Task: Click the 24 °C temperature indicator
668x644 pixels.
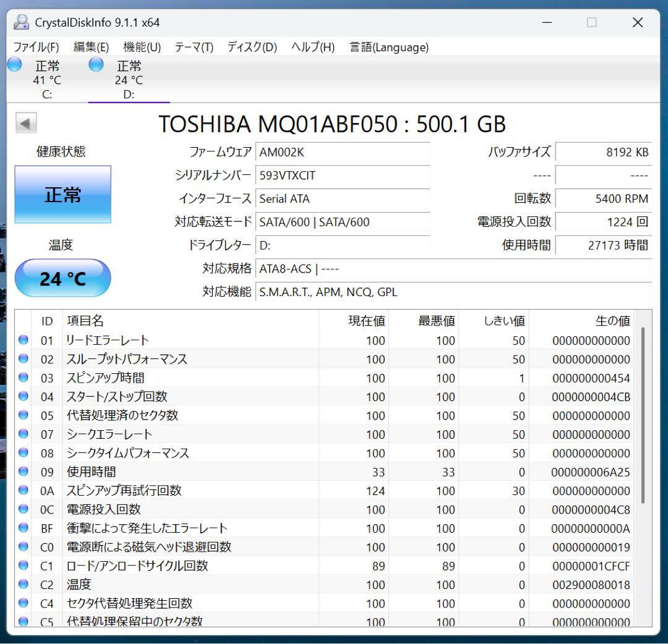Action: (62, 278)
